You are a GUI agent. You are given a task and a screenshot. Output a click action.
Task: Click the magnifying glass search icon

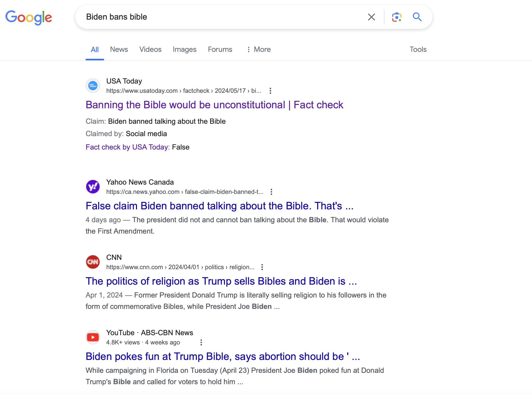(417, 17)
